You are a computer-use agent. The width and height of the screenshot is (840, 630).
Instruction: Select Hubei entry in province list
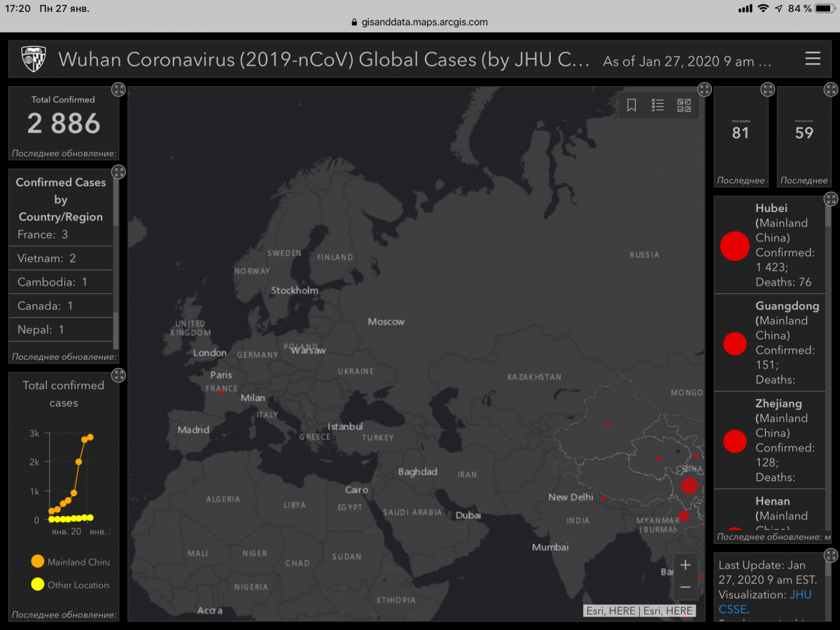(x=769, y=245)
